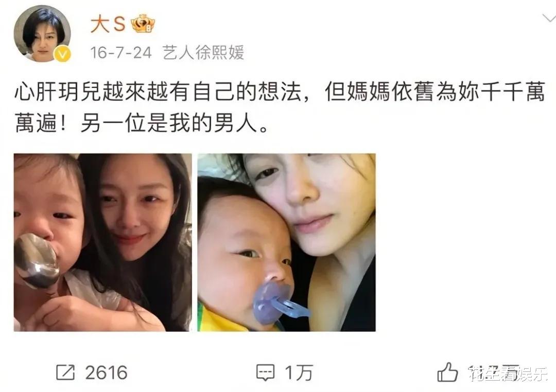
Task: Click the like count beside the thumbs-up
Action: [494, 373]
